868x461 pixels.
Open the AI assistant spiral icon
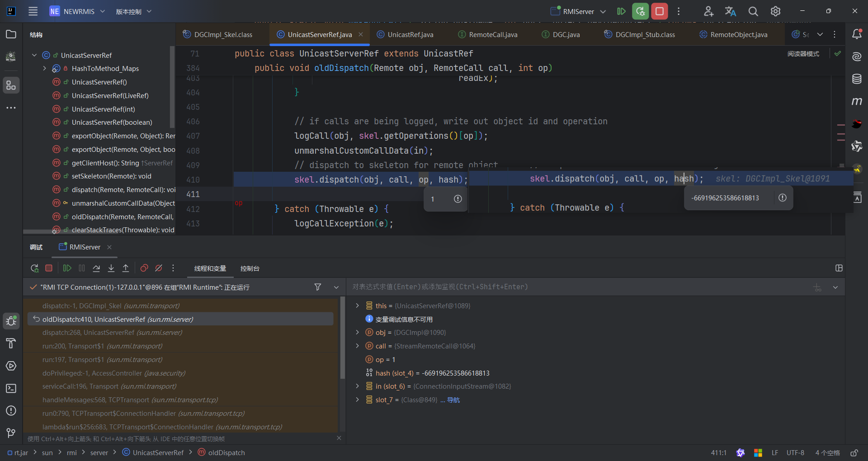click(x=857, y=56)
